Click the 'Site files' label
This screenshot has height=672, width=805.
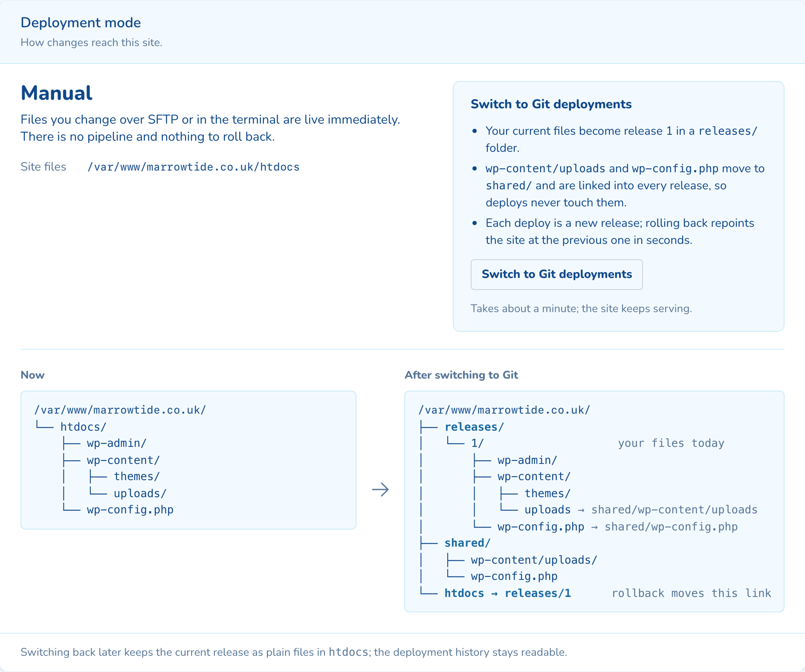click(x=43, y=167)
